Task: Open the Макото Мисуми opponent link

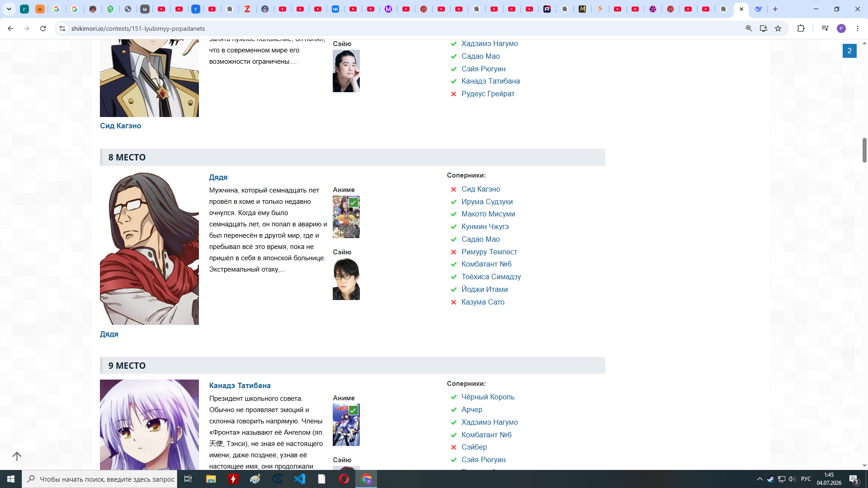Action: click(488, 214)
